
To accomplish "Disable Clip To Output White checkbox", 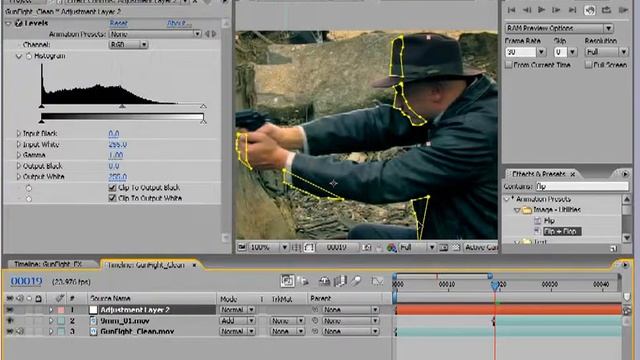I will pos(113,198).
